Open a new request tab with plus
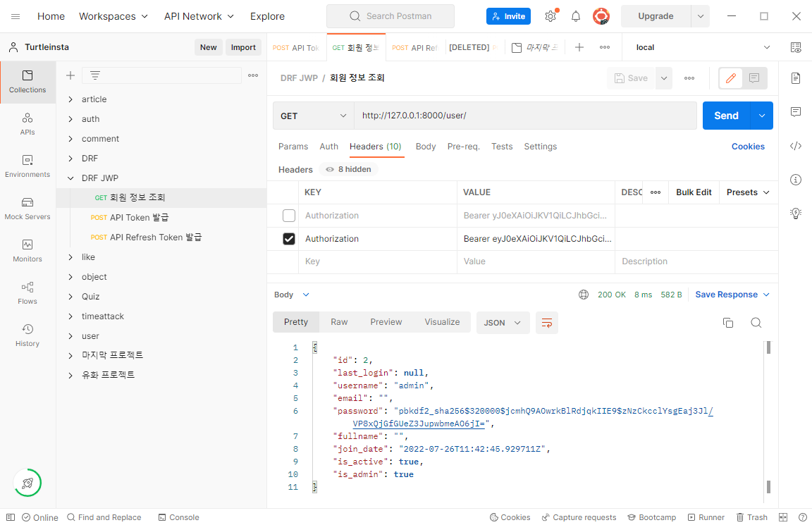The image size is (812, 525). pos(579,48)
